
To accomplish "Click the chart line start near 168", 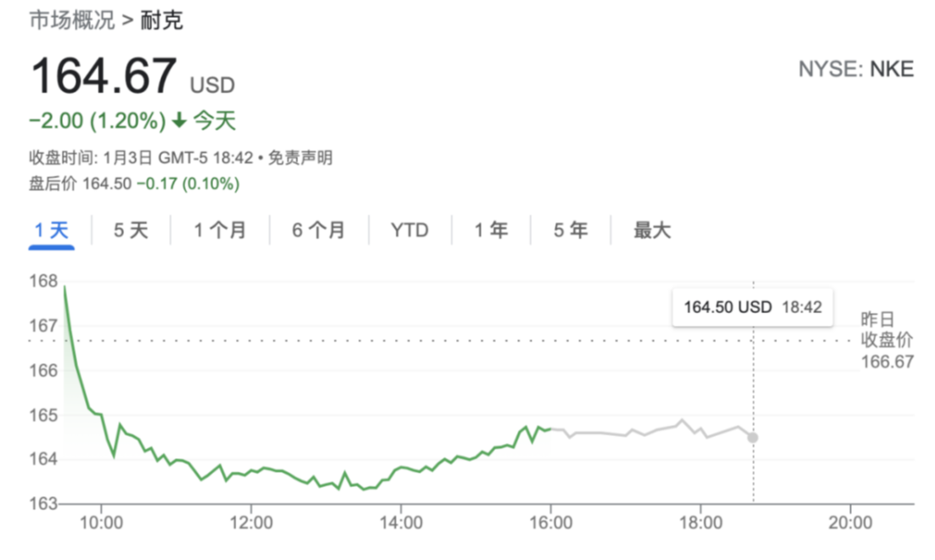I will (x=65, y=287).
